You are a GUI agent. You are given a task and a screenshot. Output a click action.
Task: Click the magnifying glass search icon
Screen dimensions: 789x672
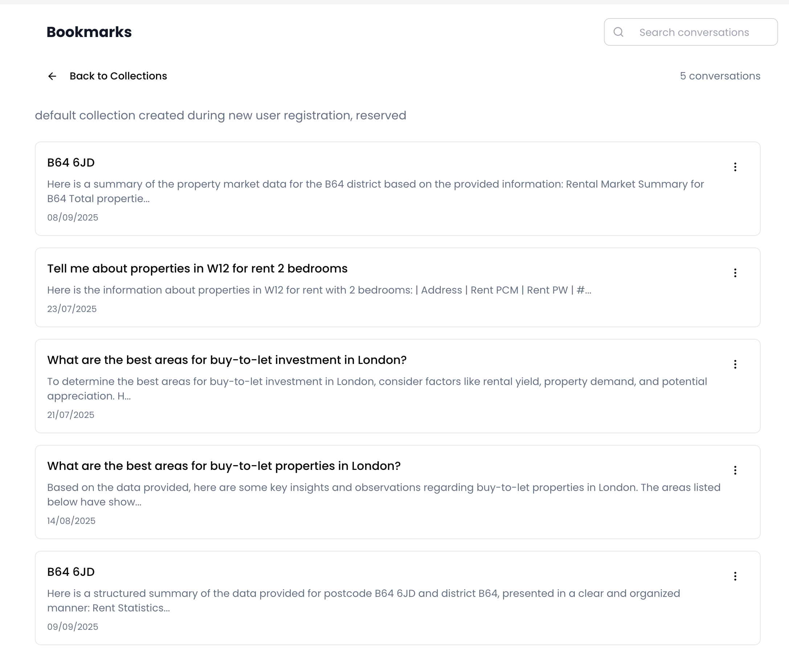coord(618,32)
